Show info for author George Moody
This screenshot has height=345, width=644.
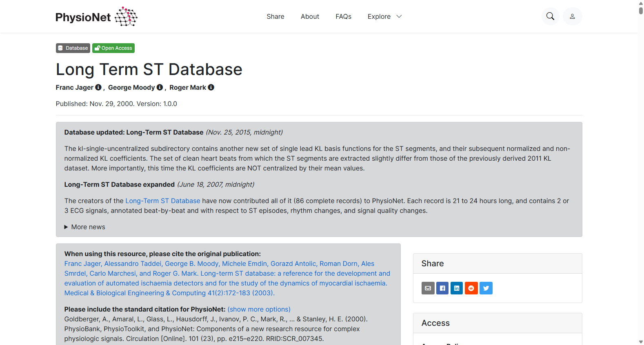pyautogui.click(x=160, y=87)
